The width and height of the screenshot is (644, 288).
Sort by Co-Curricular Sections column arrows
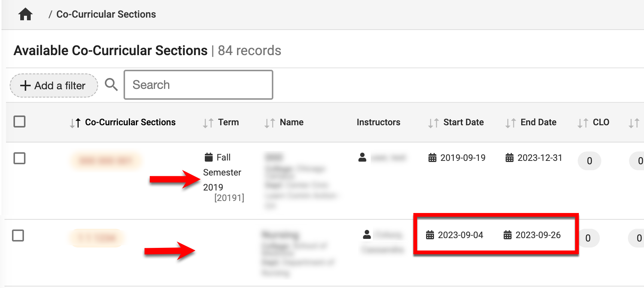[x=75, y=123]
